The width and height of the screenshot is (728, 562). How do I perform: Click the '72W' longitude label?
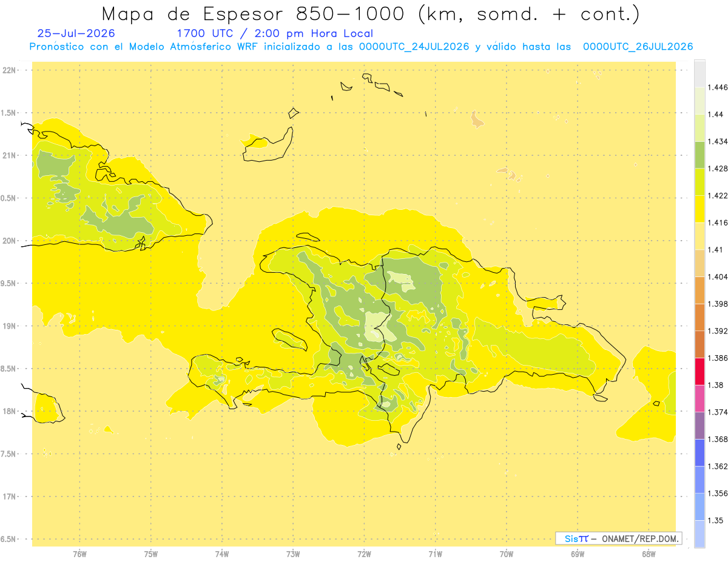pos(365,554)
